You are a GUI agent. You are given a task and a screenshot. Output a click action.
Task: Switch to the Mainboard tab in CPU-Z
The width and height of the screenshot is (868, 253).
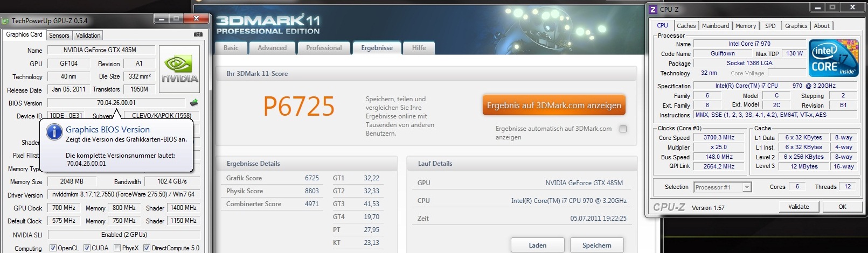pos(716,26)
